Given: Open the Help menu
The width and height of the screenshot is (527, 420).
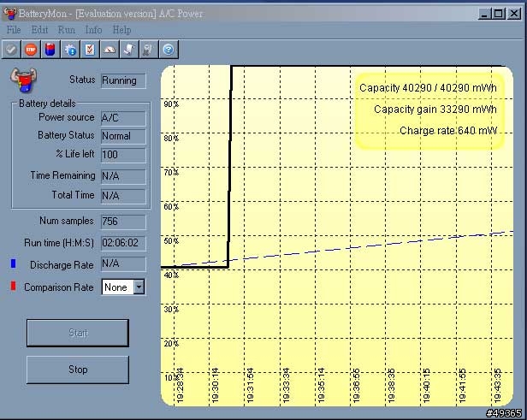Looking at the screenshot, I should (121, 30).
